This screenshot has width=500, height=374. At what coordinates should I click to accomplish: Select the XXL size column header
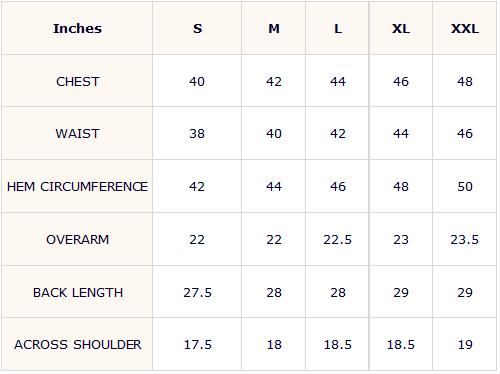(465, 29)
